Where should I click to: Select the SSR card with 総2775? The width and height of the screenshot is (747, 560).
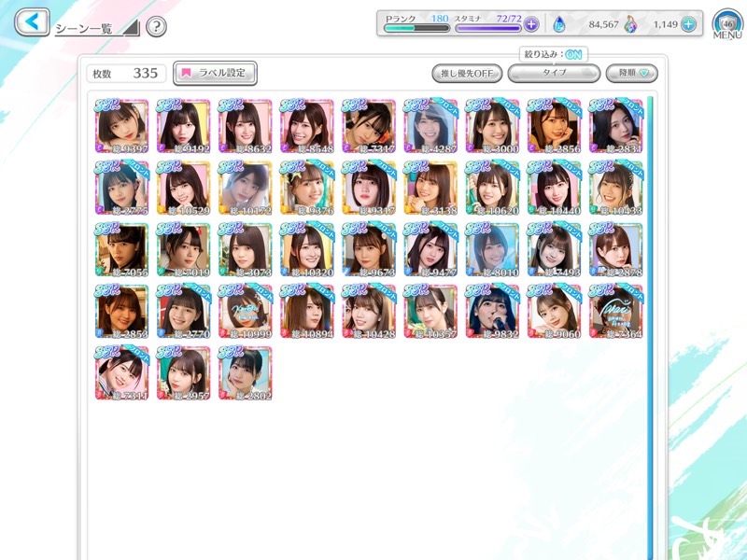pyautogui.click(x=121, y=188)
